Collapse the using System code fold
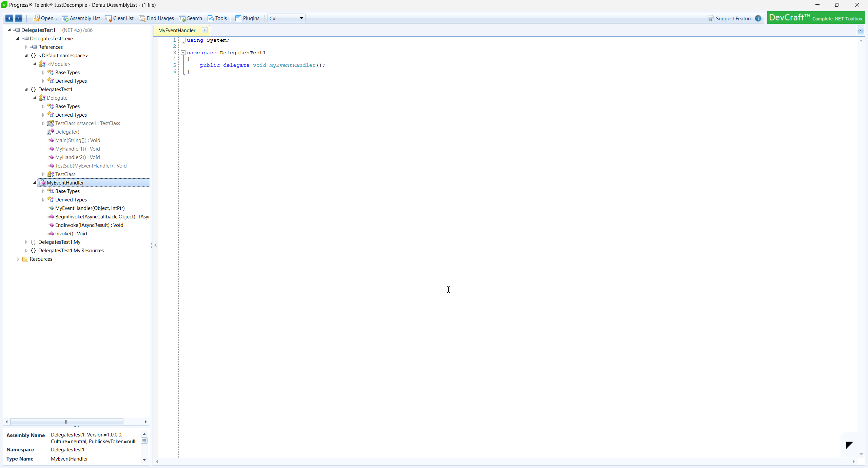This screenshot has height=468, width=868. [x=183, y=40]
